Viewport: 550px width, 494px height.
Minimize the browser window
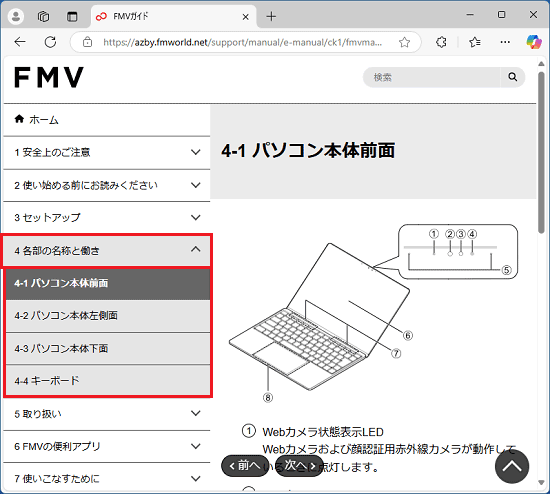pos(470,15)
